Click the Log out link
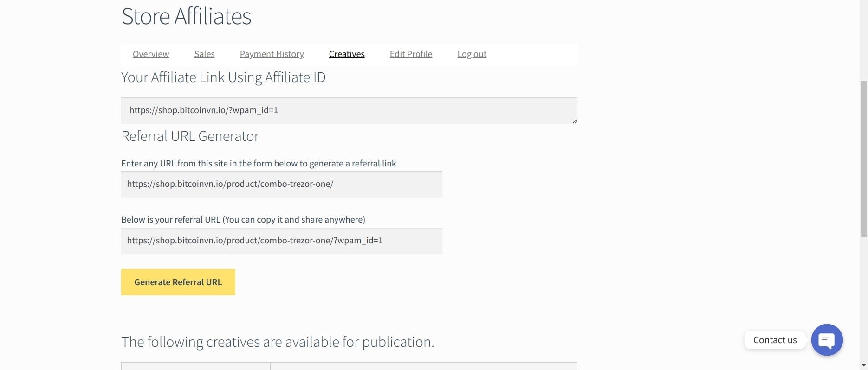Screen dimensions: 868x370 pyautogui.click(x=472, y=54)
